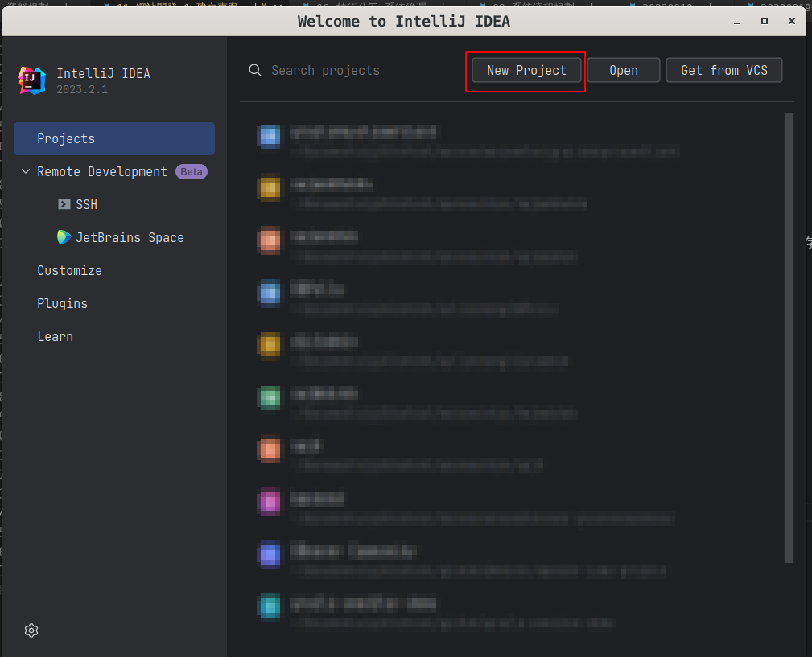Image resolution: width=812 pixels, height=657 pixels.
Task: Switch to the Plugins tab
Action: 62,304
